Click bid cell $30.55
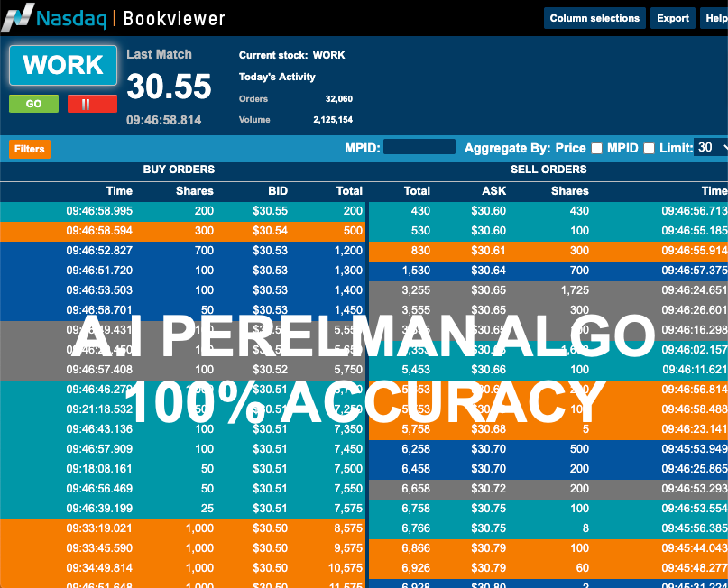Screen dimensions: 728x588 tap(271, 211)
